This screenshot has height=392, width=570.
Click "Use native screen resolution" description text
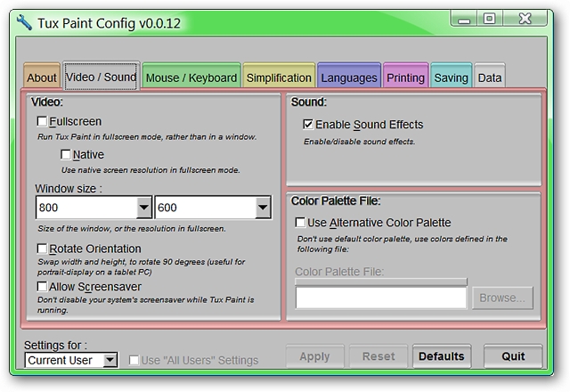[x=151, y=170]
